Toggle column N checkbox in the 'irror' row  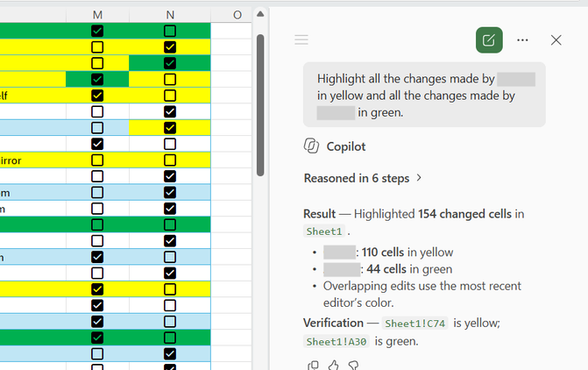coord(170,160)
